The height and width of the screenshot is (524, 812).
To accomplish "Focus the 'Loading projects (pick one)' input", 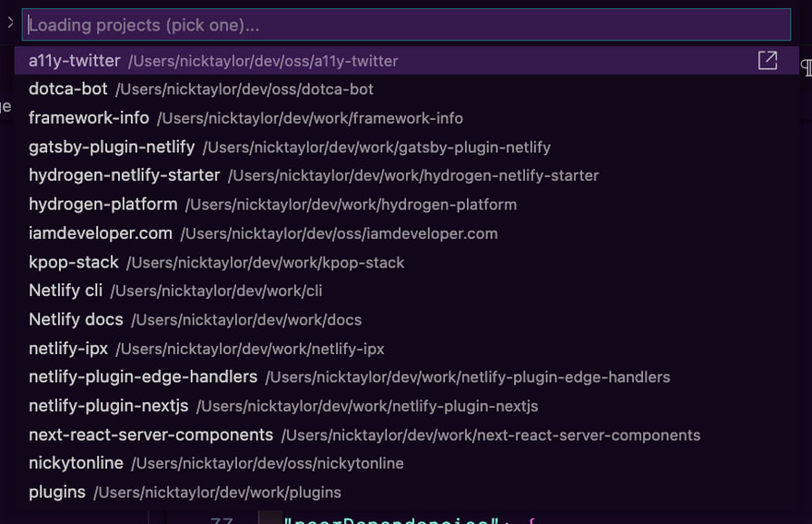I will tap(406, 24).
